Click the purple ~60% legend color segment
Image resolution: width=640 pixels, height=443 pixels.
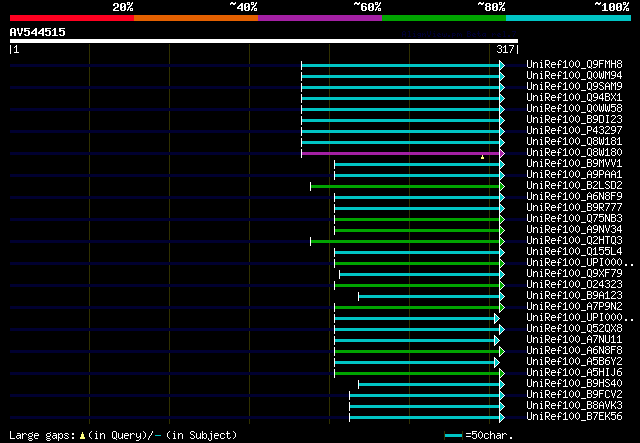point(320,18)
